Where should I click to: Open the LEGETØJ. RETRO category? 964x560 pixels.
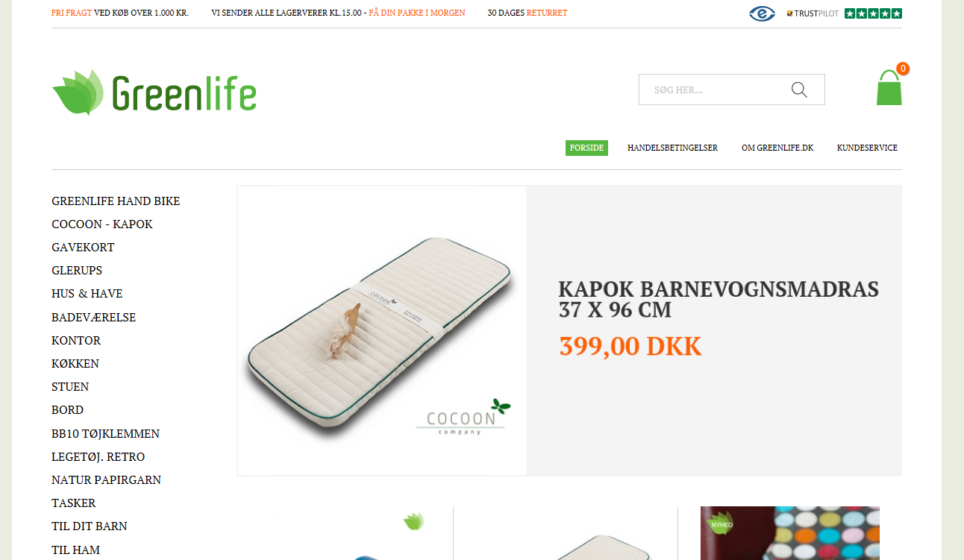(x=98, y=457)
